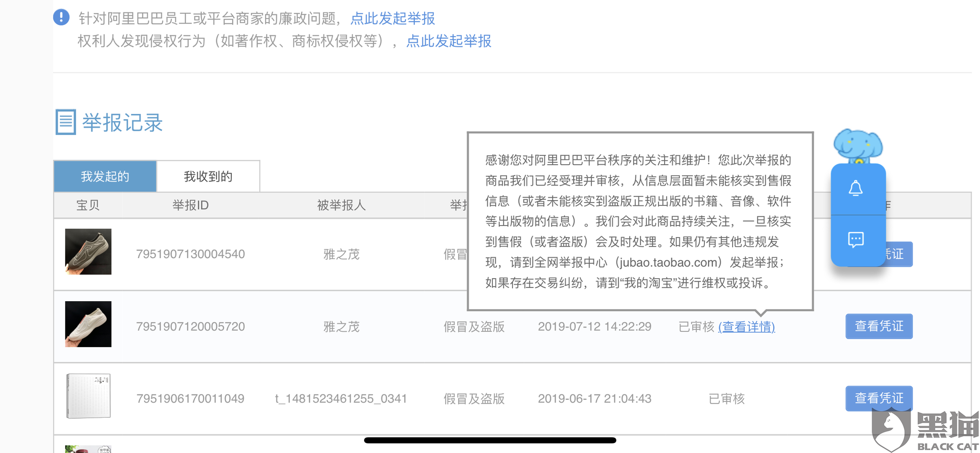The image size is (980, 453).
Task: Click 查看凭证 button for report 7951907130004540
Action: click(x=898, y=254)
